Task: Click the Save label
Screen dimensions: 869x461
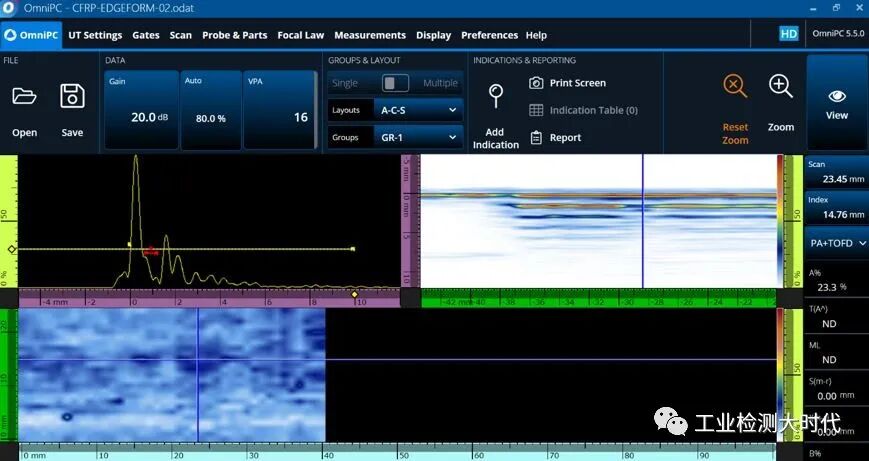Action: [72, 133]
